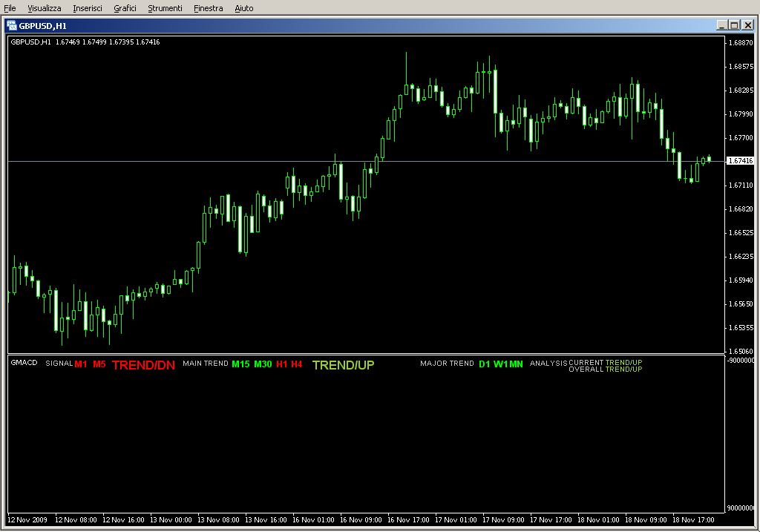The width and height of the screenshot is (760, 532).
Task: Click the red TREND/DN signal text
Action: click(143, 365)
